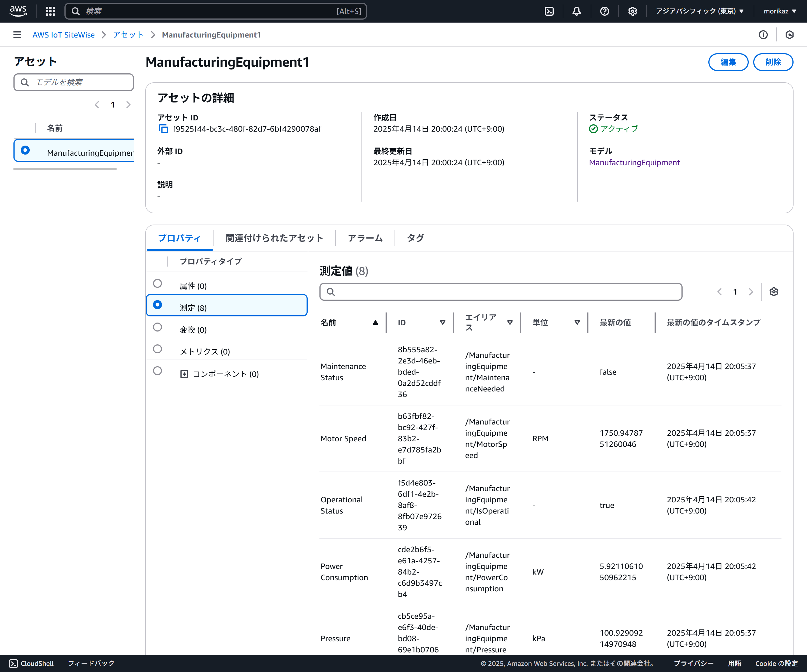Viewport: 807px width, 672px height.
Task: Click the Pressure measurement name
Action: coord(335,639)
